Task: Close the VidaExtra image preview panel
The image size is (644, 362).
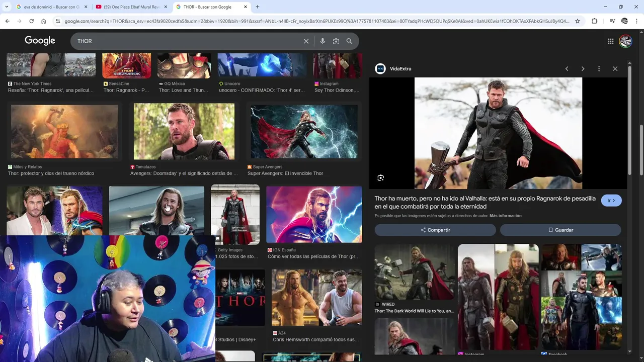Action: (615, 69)
